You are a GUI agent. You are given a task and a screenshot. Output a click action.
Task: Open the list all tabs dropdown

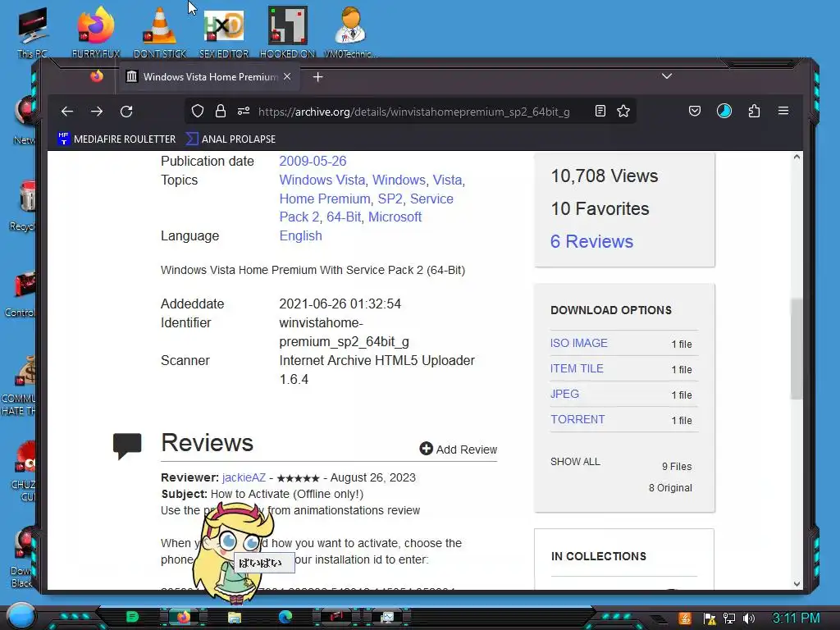click(666, 76)
